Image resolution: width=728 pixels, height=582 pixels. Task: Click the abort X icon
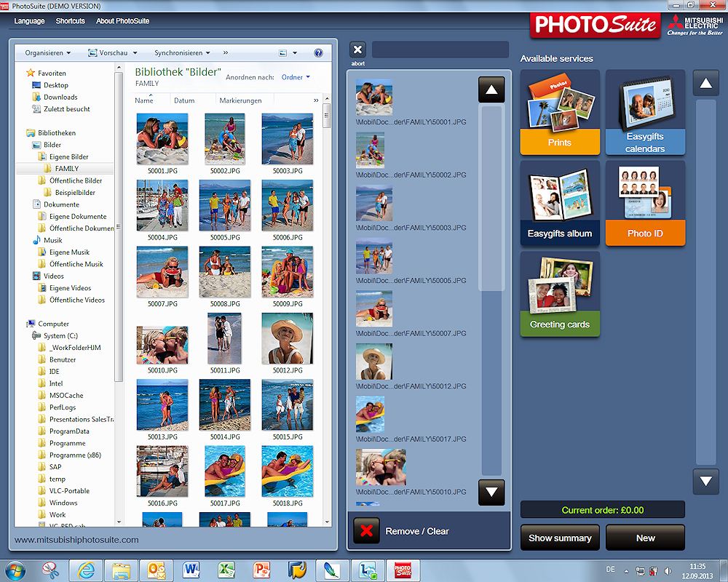357,49
